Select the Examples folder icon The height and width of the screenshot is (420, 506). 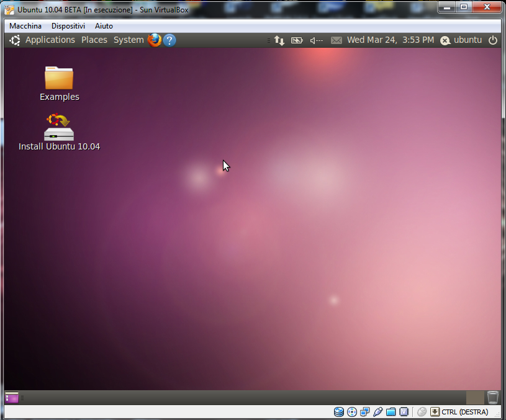[x=59, y=78]
